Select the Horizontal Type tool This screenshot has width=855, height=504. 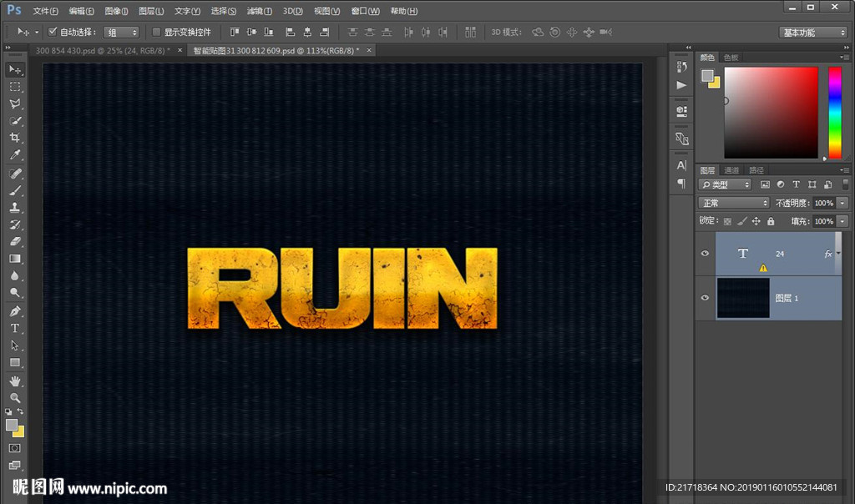point(15,328)
